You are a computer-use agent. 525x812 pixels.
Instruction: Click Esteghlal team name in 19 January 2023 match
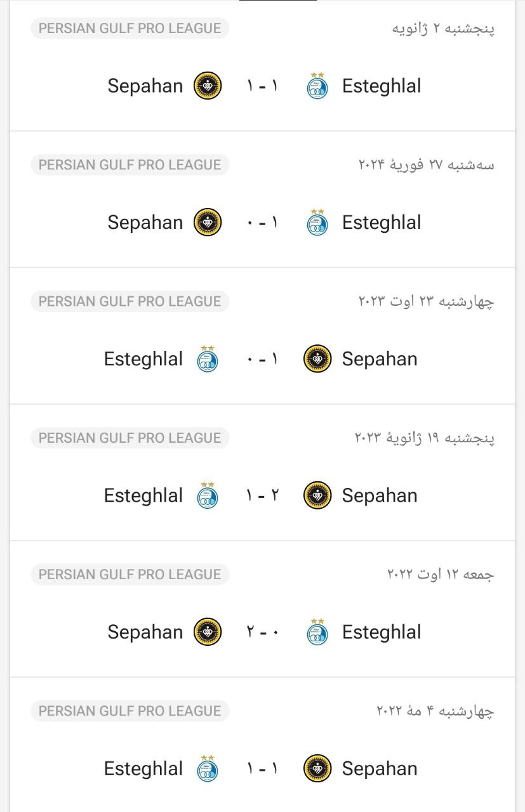click(x=143, y=495)
